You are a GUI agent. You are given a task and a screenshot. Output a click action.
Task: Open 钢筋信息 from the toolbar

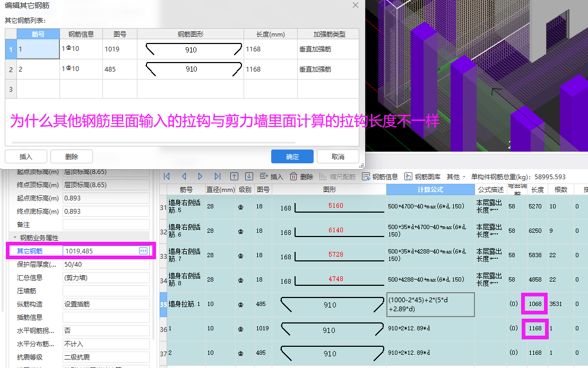pos(380,177)
